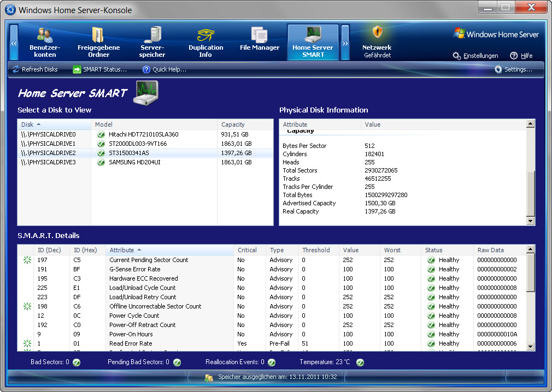Click the SAMSUNG HD204UI health icon
Screen dimensions: 552x392
click(x=101, y=162)
